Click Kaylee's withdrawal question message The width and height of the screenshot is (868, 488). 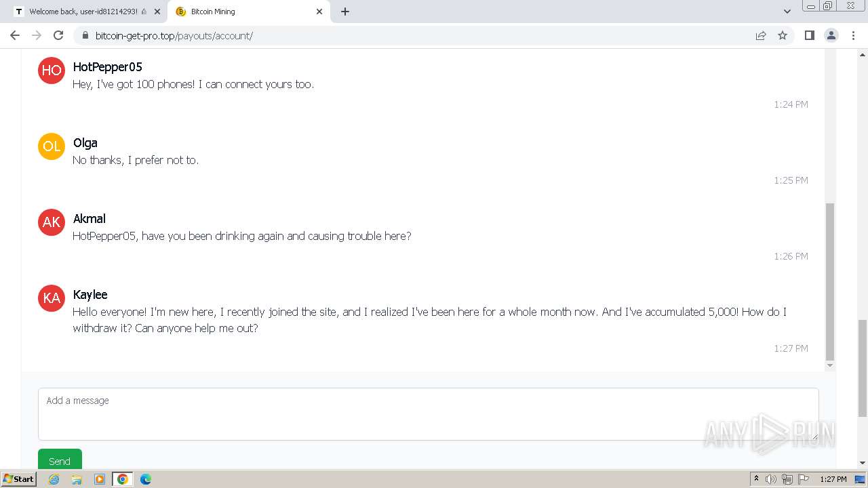coord(430,320)
